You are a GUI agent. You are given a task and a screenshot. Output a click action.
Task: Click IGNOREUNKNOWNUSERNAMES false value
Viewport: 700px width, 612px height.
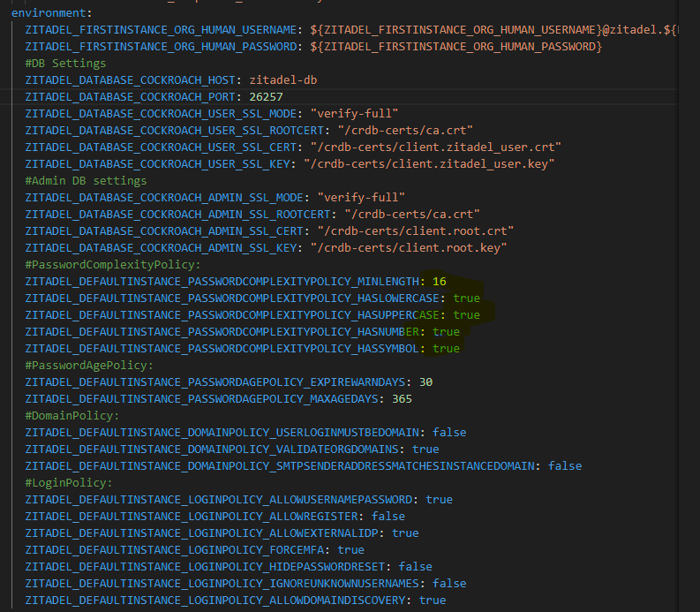[449, 584]
